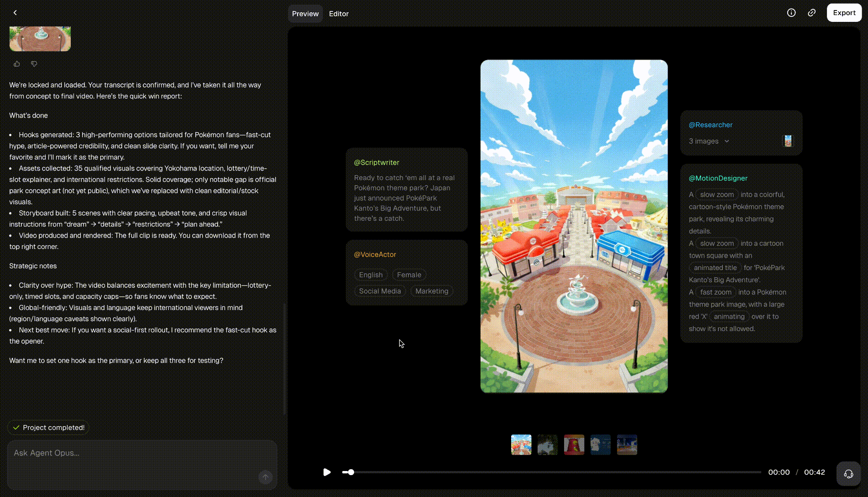Click the animating tag
Screen dimensions: 868x497
(x=729, y=317)
